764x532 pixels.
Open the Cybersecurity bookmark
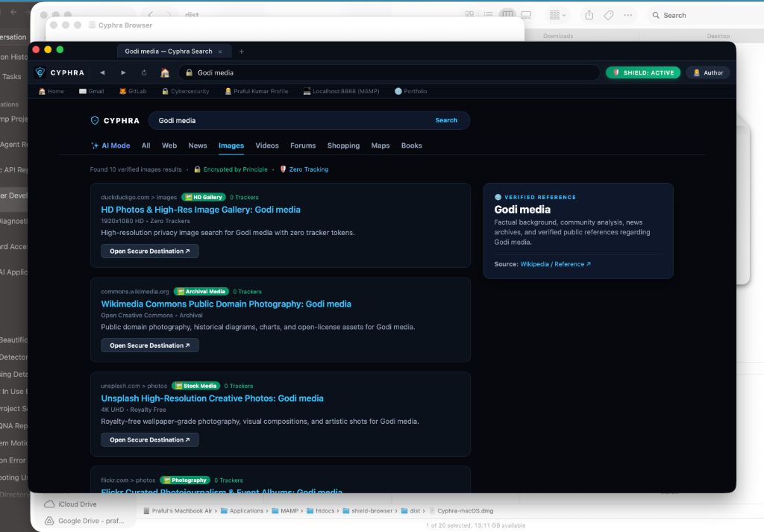pyautogui.click(x=186, y=91)
